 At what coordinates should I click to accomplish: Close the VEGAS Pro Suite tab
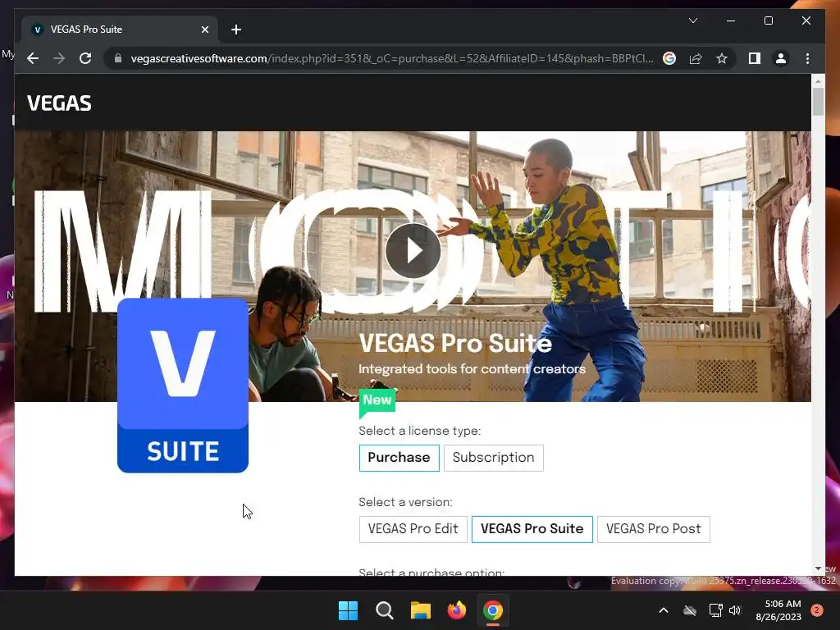(x=204, y=30)
